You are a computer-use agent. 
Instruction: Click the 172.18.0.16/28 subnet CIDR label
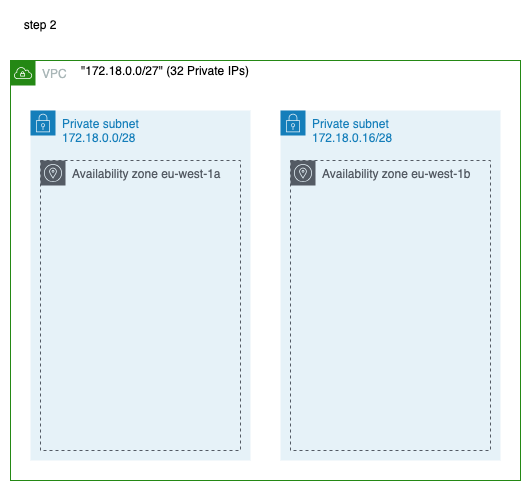[352, 138]
